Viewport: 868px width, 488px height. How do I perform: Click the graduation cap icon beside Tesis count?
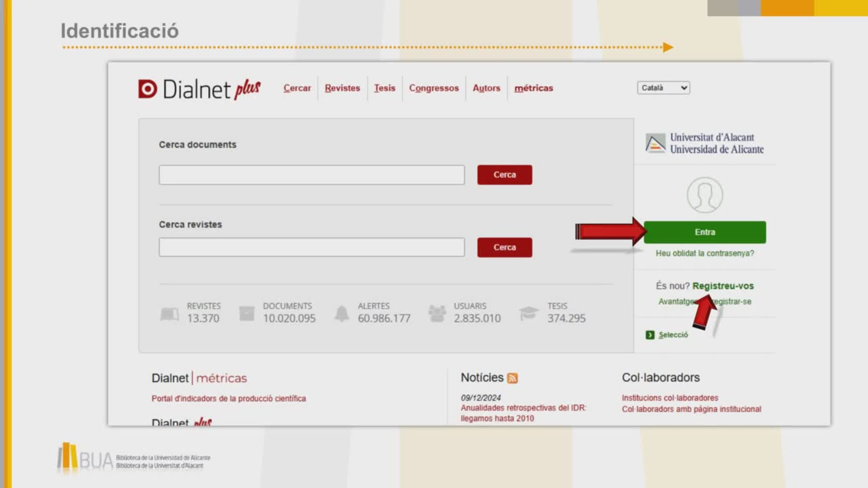pyautogui.click(x=528, y=313)
